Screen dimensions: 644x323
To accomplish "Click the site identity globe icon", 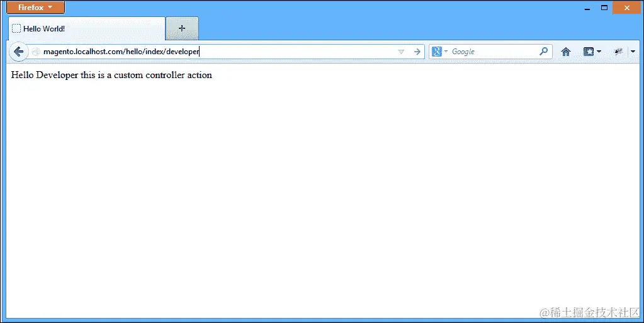I will click(36, 52).
